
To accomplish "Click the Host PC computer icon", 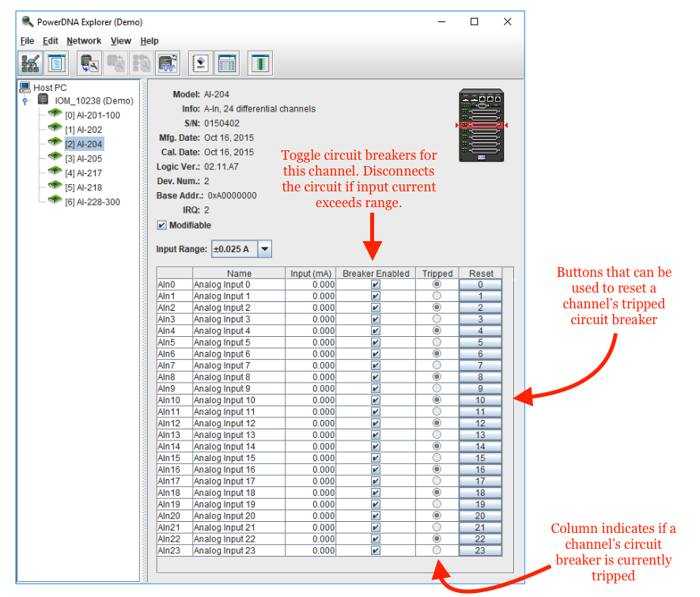I will pyautogui.click(x=25, y=87).
